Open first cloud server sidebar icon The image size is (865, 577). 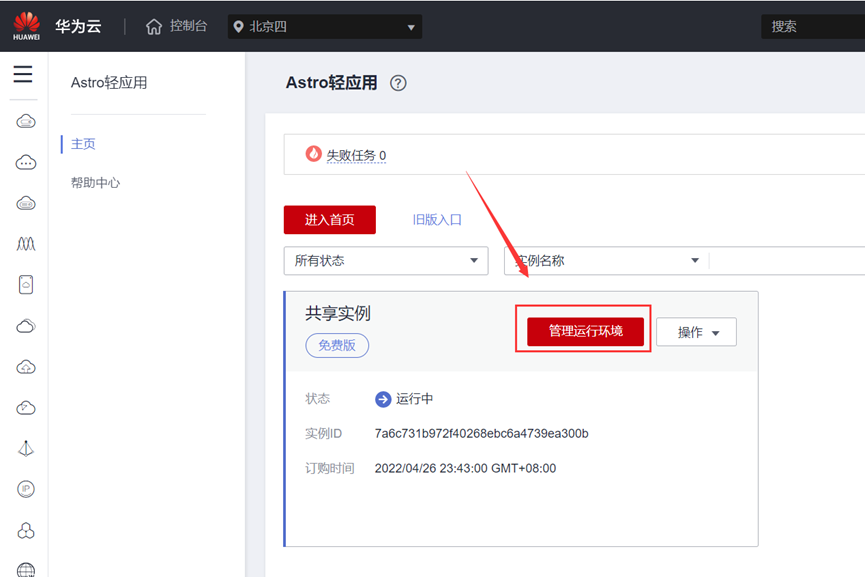pos(26,121)
